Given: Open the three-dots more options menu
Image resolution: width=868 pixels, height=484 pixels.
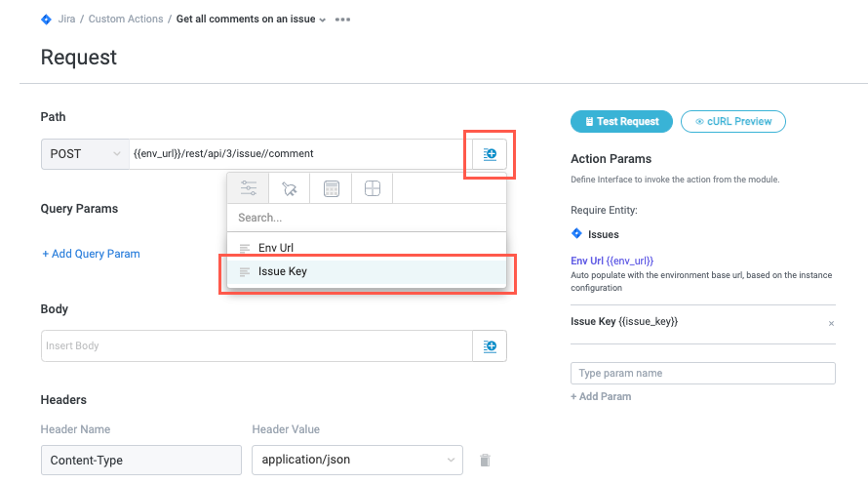Looking at the screenshot, I should pos(342,20).
